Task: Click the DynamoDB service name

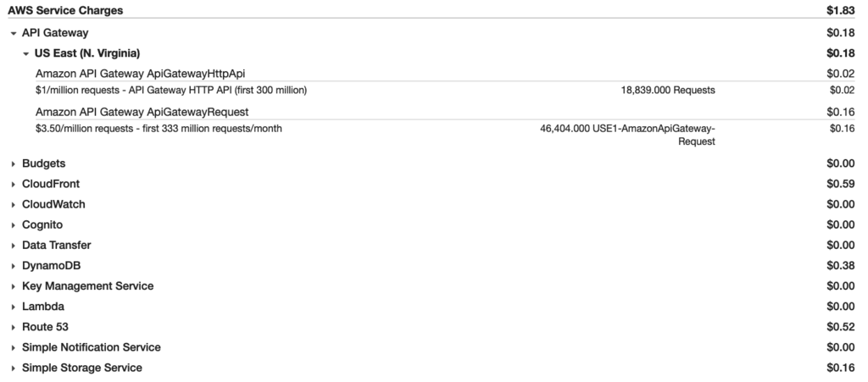Action: (52, 265)
